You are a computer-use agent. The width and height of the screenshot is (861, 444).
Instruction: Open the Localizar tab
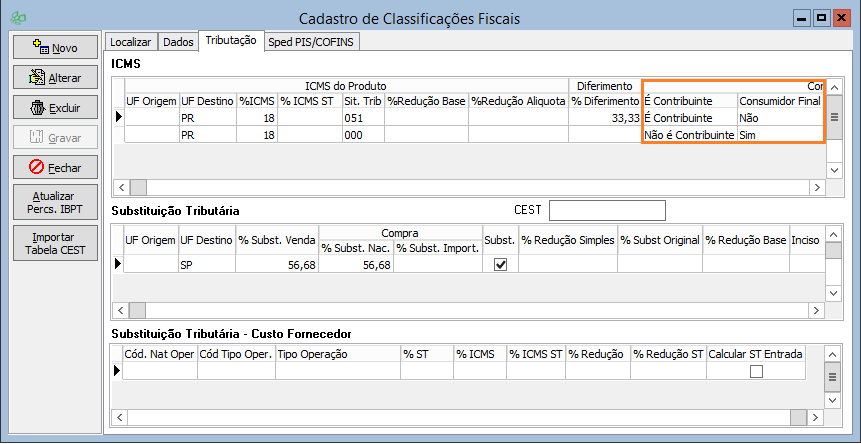[x=131, y=42]
